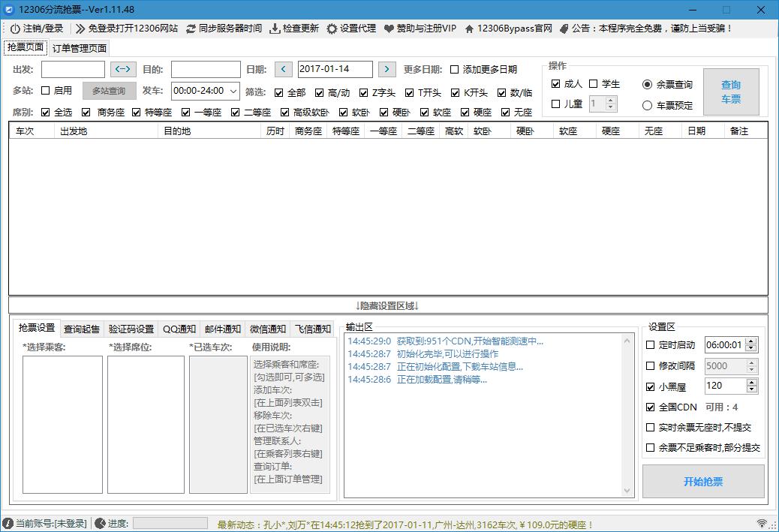
Task: Click the app icon in title bar
Action: pos(9,10)
